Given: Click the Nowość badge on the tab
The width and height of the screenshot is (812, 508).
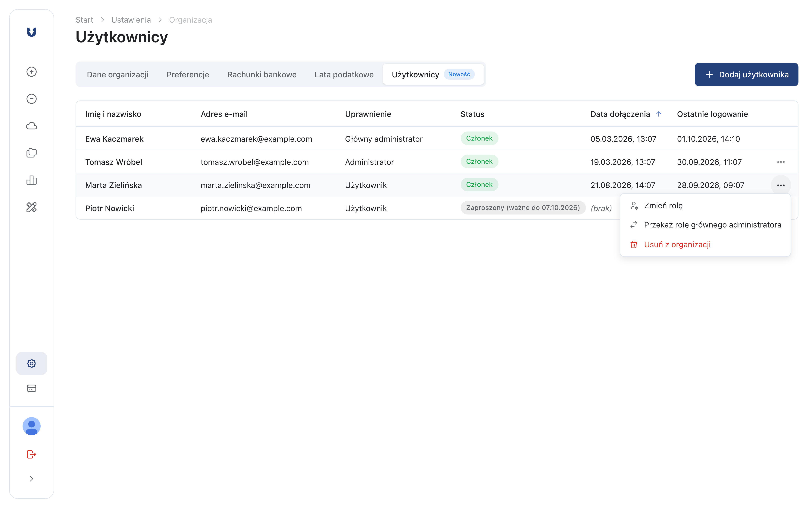Looking at the screenshot, I should (x=459, y=74).
